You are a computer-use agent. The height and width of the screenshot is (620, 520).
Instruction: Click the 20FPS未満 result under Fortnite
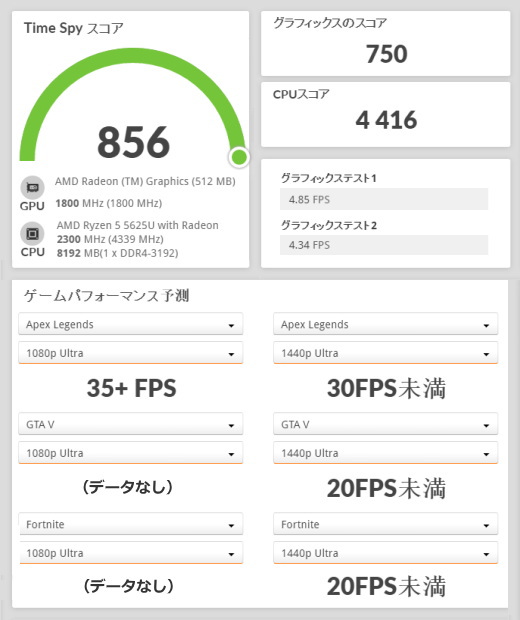point(386,586)
